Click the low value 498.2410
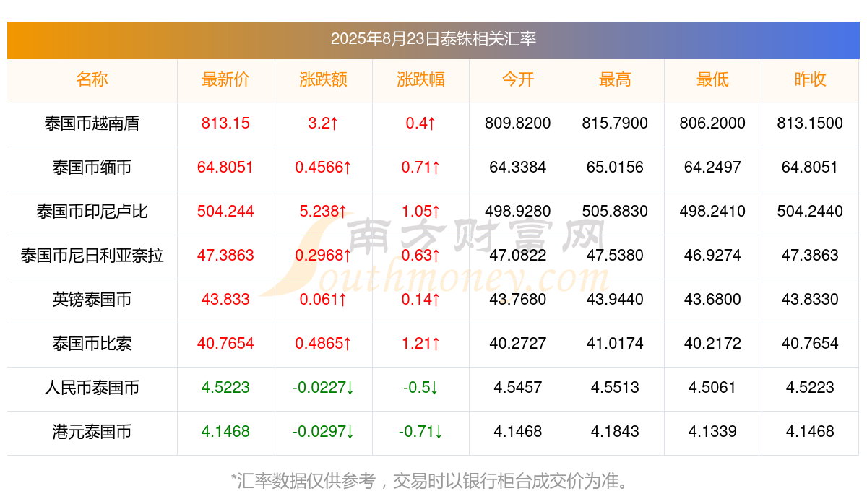The image size is (867, 504). pos(712,212)
